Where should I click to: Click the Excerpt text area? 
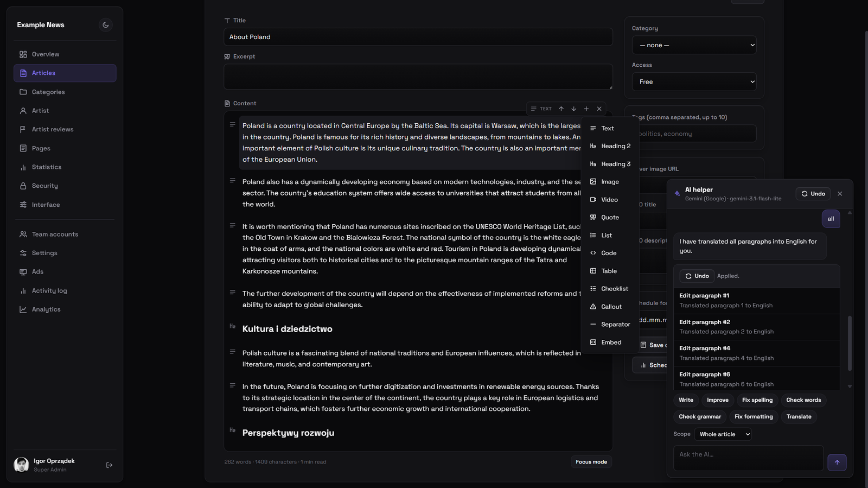pyautogui.click(x=418, y=77)
